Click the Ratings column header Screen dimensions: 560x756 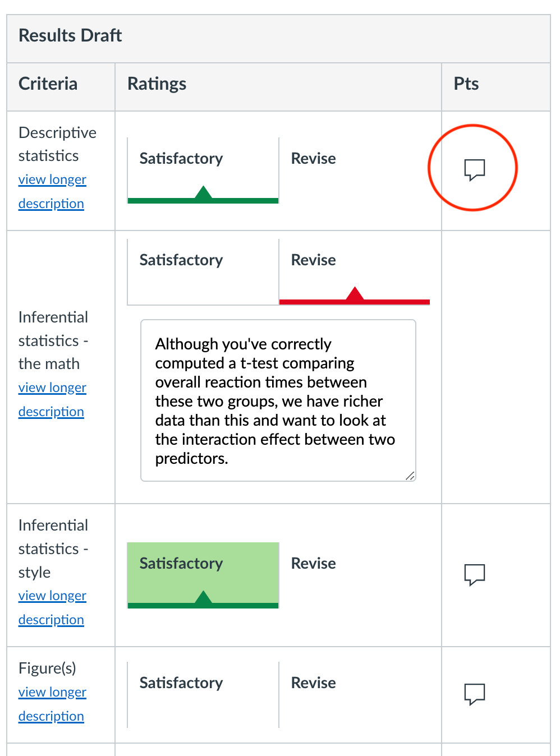[157, 83]
